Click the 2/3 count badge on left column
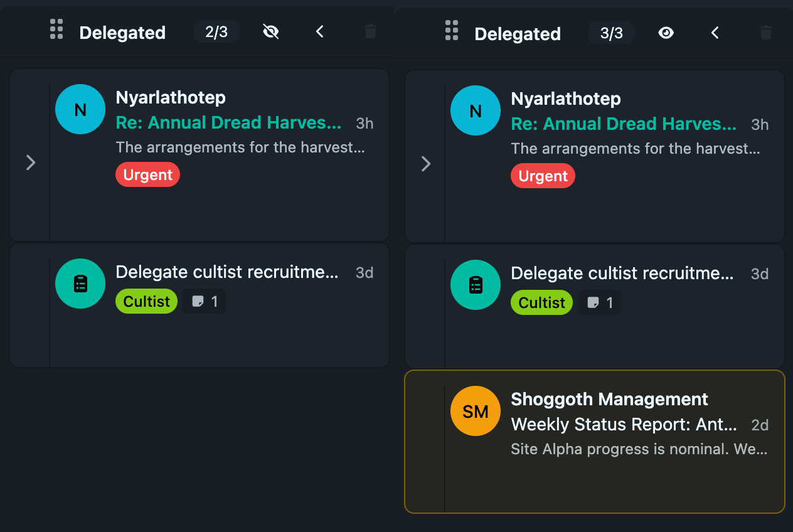793x532 pixels. coord(216,31)
